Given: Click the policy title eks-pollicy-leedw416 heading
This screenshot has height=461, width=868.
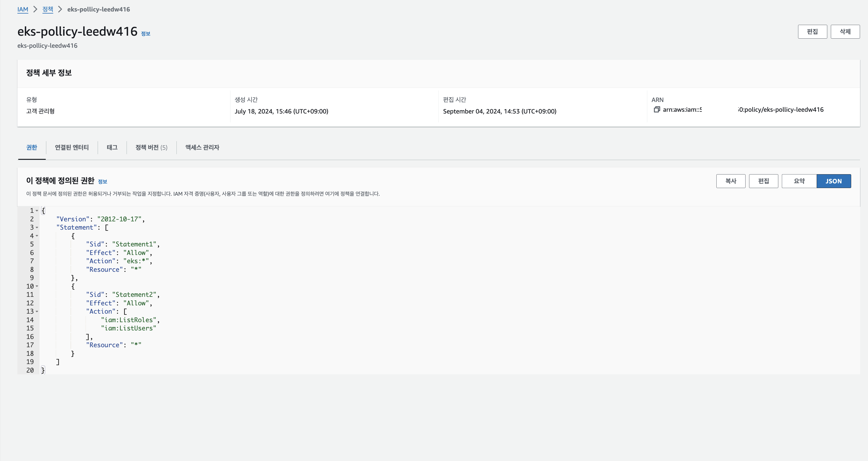Looking at the screenshot, I should coord(78,31).
